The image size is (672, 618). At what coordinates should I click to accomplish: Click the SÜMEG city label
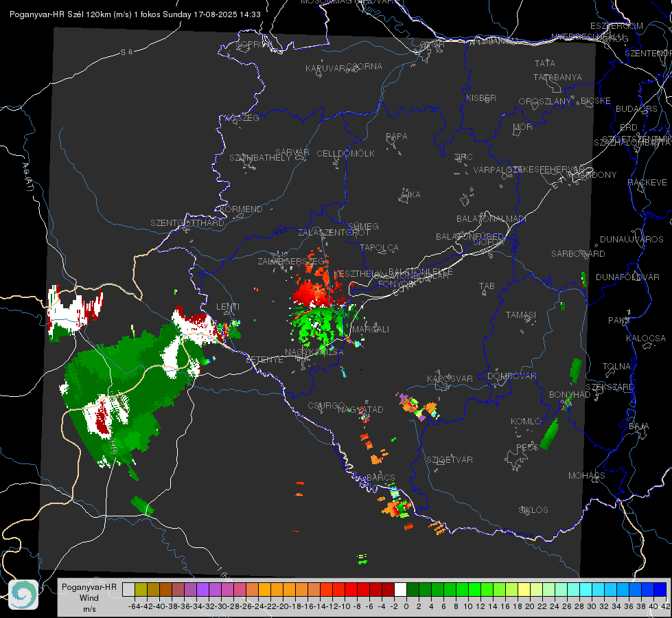coord(363,226)
